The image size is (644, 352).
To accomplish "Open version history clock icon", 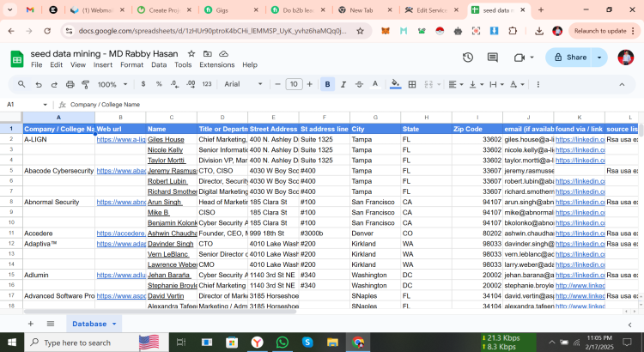I will point(468,58).
